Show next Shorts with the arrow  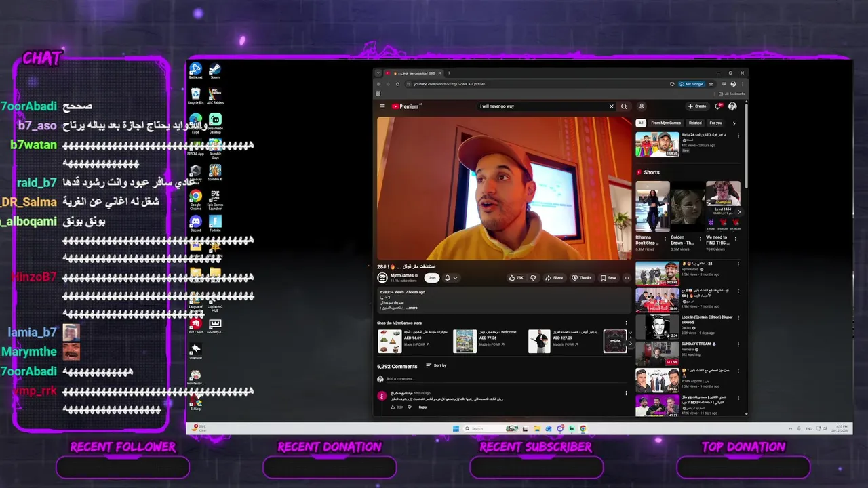click(x=738, y=212)
